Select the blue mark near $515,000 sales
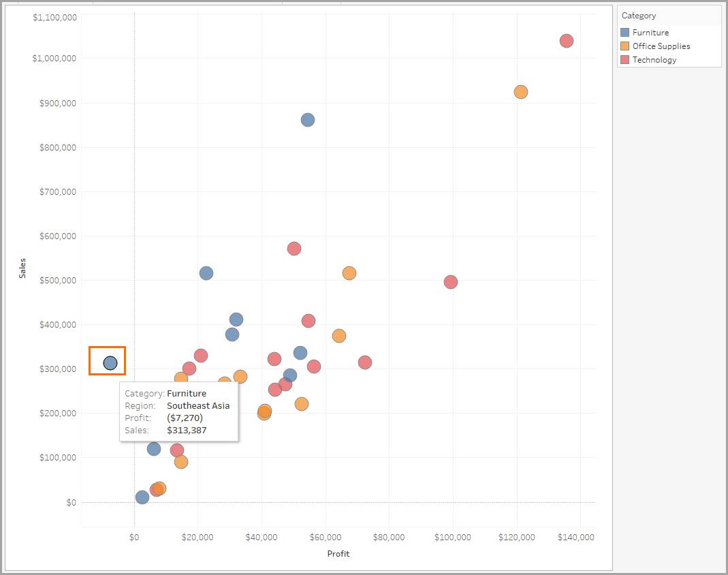728x575 pixels. (206, 273)
